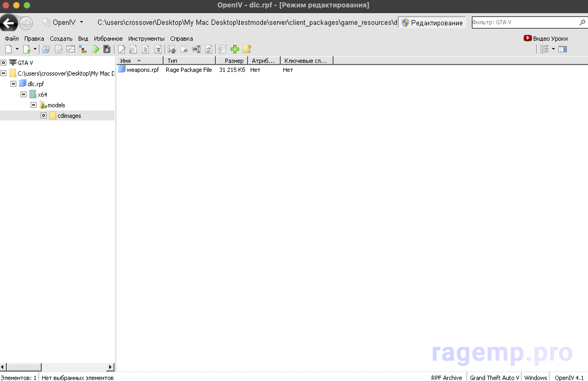This screenshot has width=588, height=381.
Task: Click the green plus add-file icon
Action: click(x=235, y=49)
